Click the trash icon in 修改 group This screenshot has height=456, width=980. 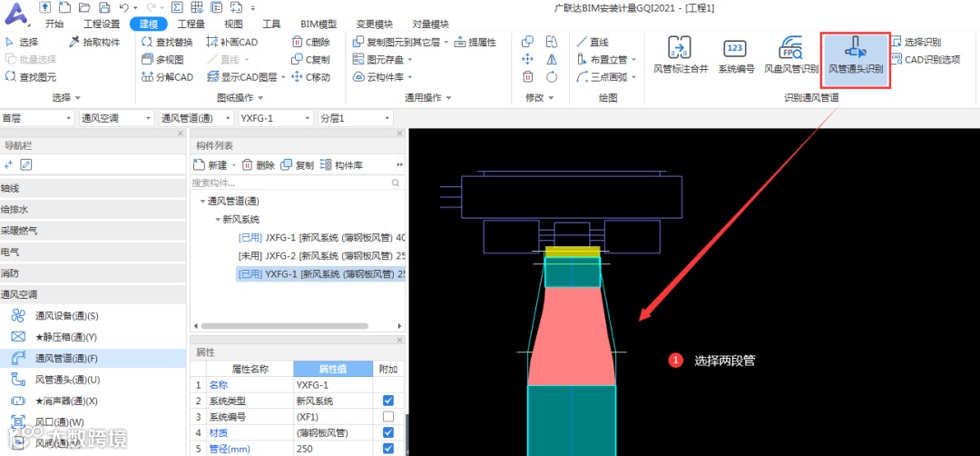coord(527,77)
